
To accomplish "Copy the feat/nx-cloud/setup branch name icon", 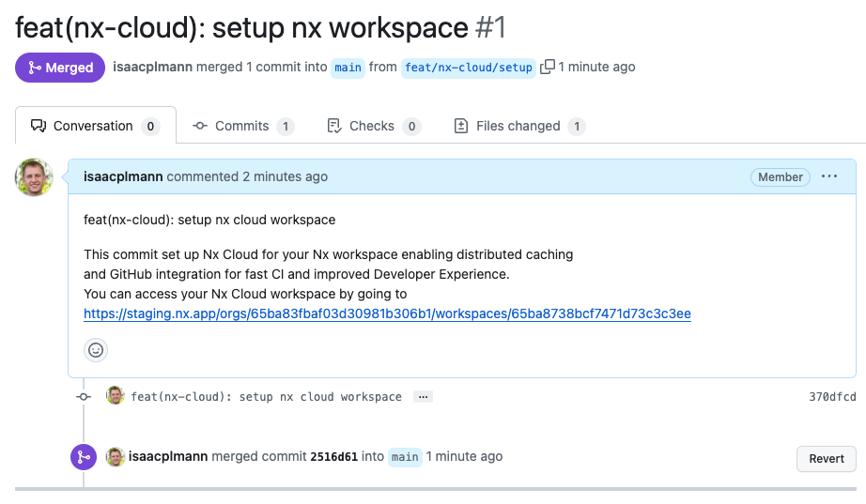I will (548, 68).
